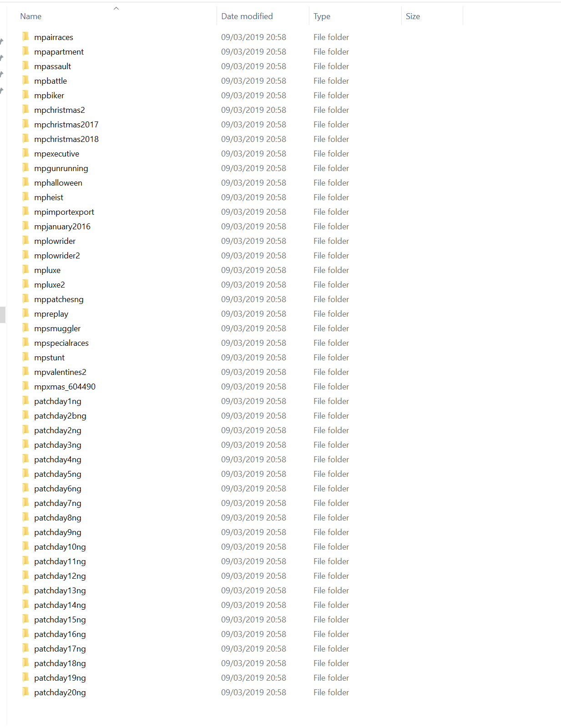Click the top pin icon in left sidebar
This screenshot has width=561, height=728.
(2, 41)
